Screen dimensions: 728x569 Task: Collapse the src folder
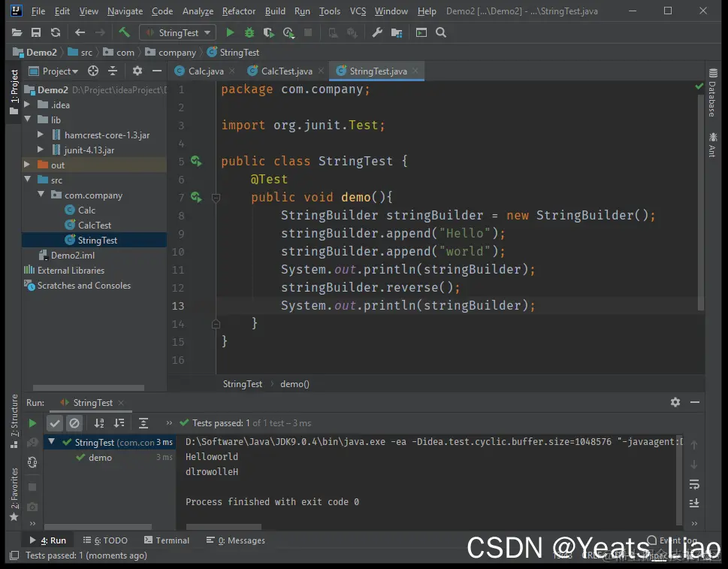[x=27, y=180]
